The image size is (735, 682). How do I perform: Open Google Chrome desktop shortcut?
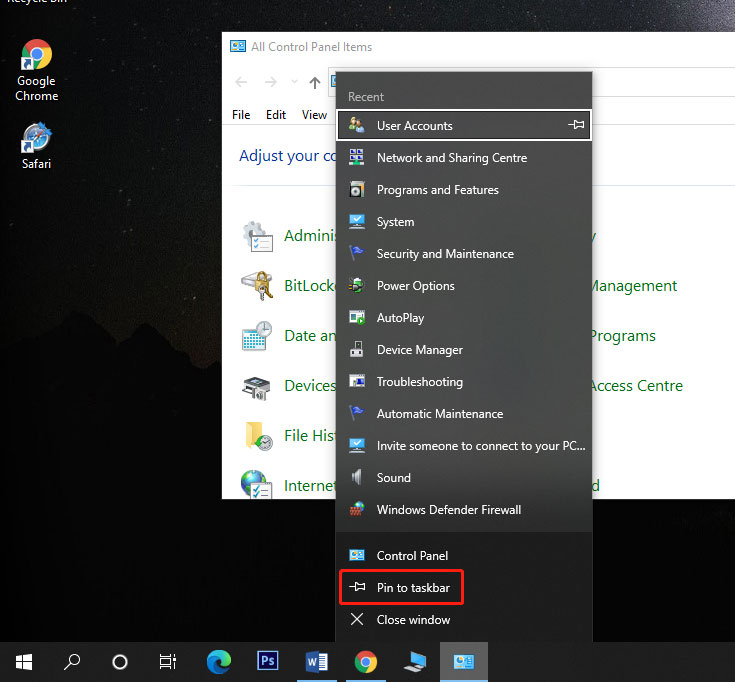36,70
